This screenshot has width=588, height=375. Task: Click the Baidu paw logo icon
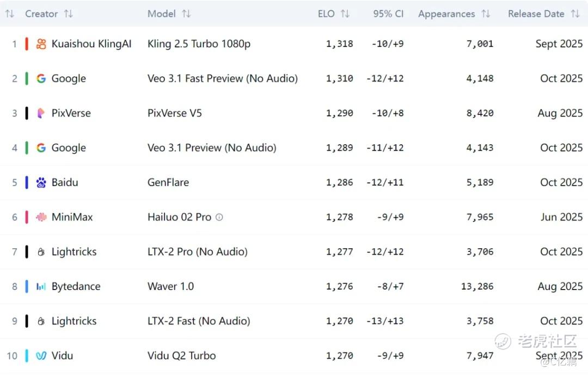[41, 182]
